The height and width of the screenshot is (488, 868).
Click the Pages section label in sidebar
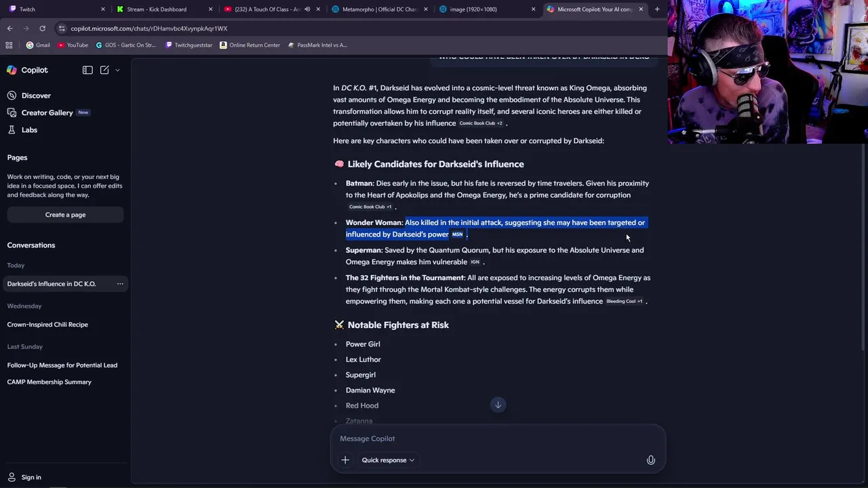point(17,157)
